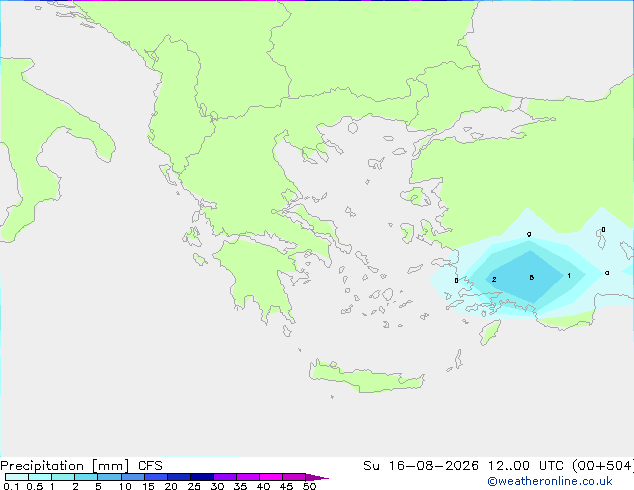Click the "1" precipitation value on the map
The height and width of the screenshot is (490, 634).
click(569, 276)
